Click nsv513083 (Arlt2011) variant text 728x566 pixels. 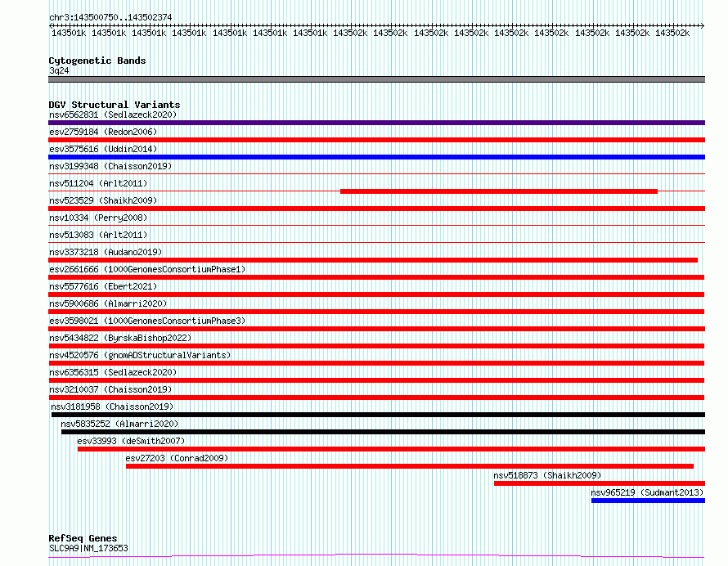coord(98,235)
